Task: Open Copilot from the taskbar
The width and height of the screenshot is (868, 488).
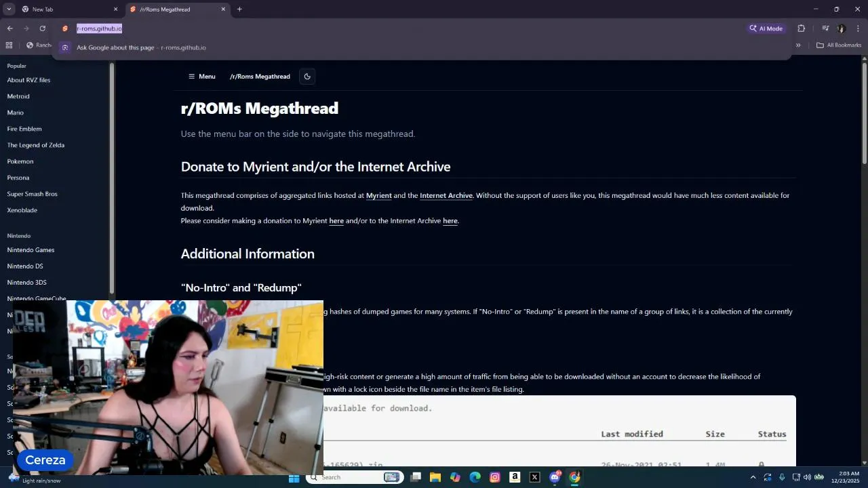Action: click(455, 477)
